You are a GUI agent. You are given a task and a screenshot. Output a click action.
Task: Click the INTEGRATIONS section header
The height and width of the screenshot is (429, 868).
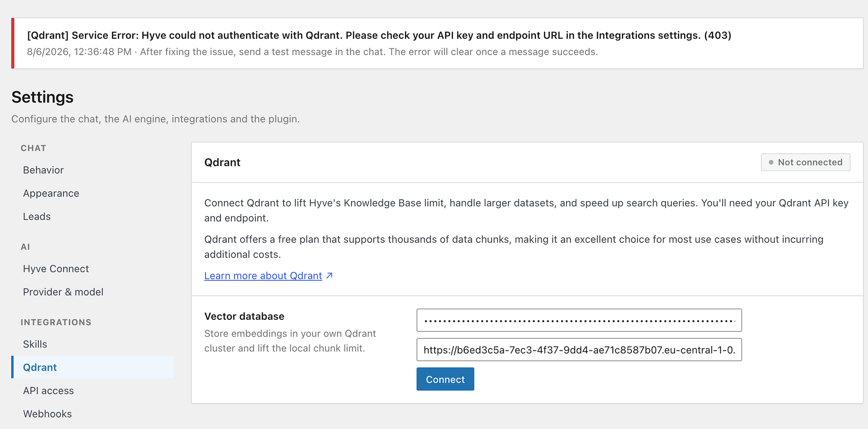coord(56,322)
